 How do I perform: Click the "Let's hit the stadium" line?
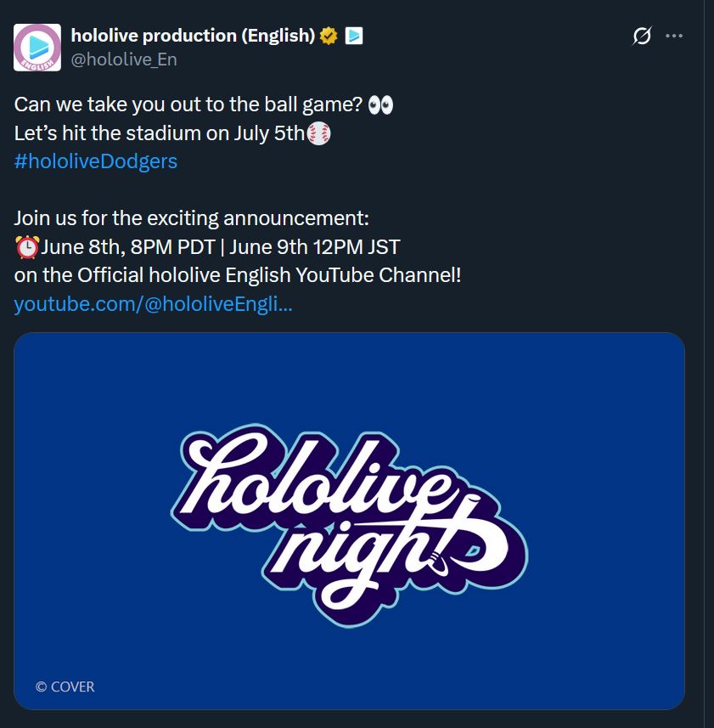pyautogui.click(x=159, y=133)
